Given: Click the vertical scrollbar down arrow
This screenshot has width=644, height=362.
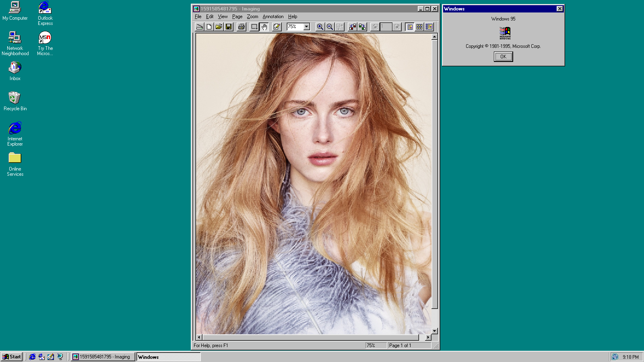Looking at the screenshot, I should (x=434, y=331).
